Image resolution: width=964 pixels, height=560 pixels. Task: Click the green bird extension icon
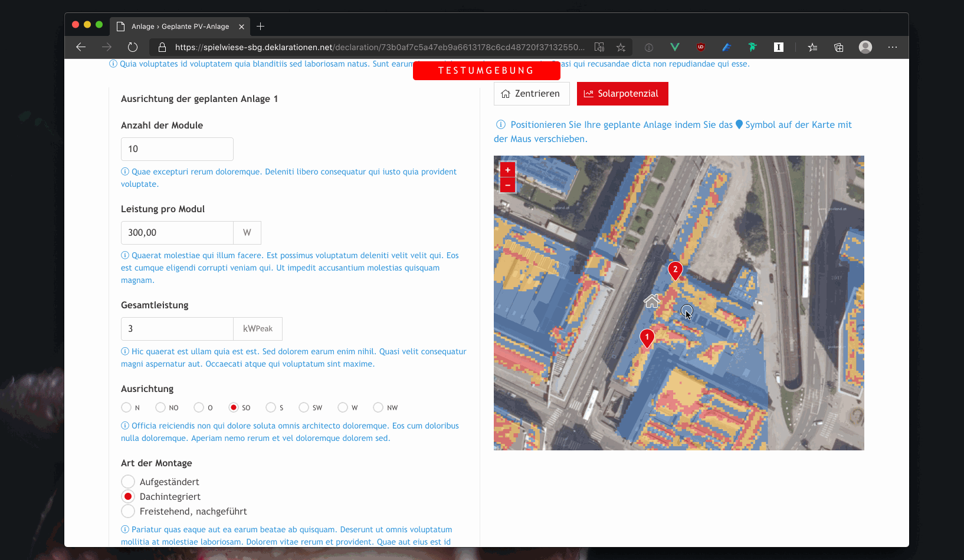[x=753, y=47]
